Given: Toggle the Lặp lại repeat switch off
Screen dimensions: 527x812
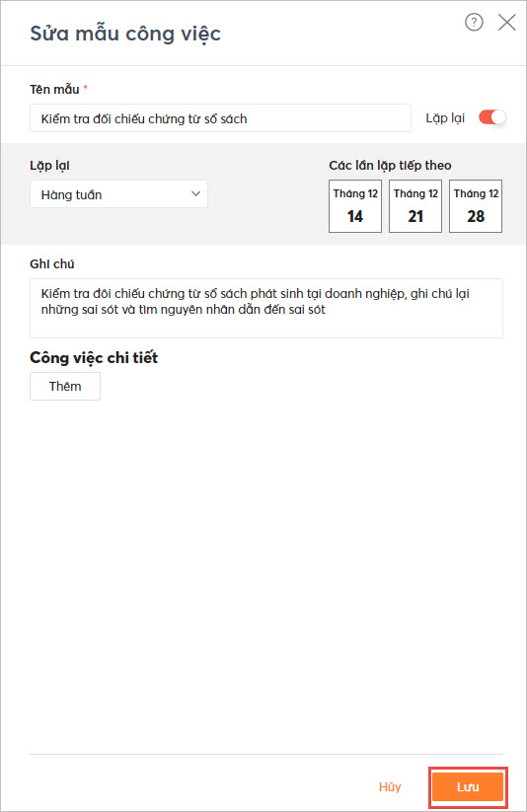Looking at the screenshot, I should 491,117.
